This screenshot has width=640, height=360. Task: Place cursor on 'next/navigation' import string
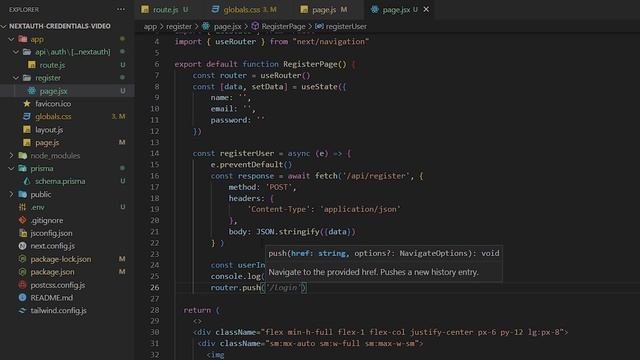coord(331,42)
